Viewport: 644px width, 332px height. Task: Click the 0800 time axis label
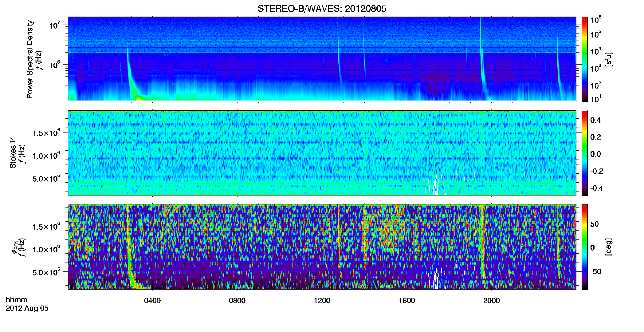(237, 301)
